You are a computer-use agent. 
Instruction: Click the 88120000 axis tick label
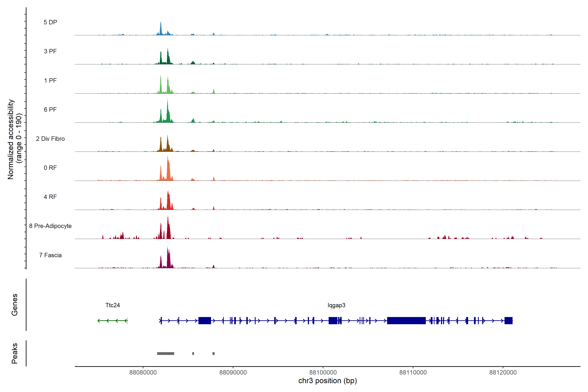503,373
